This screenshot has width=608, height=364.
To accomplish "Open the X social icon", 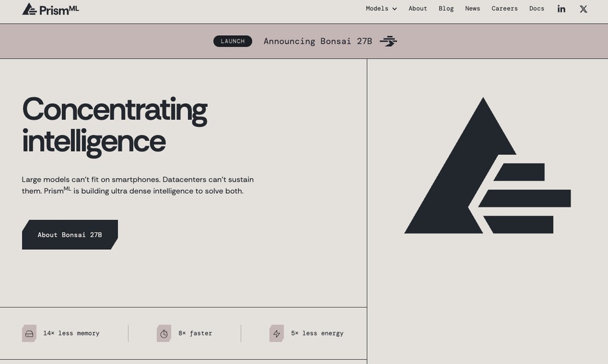I will point(583,9).
